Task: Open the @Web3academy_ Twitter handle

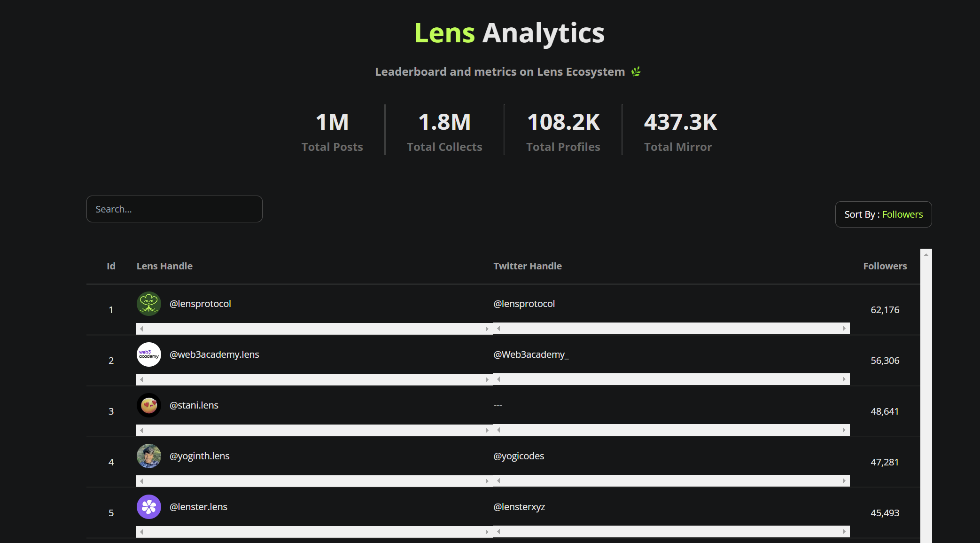Action: pos(531,354)
